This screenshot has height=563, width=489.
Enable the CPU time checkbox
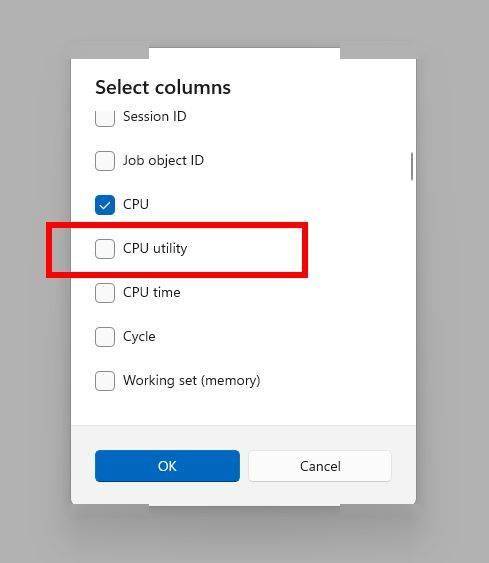(105, 293)
